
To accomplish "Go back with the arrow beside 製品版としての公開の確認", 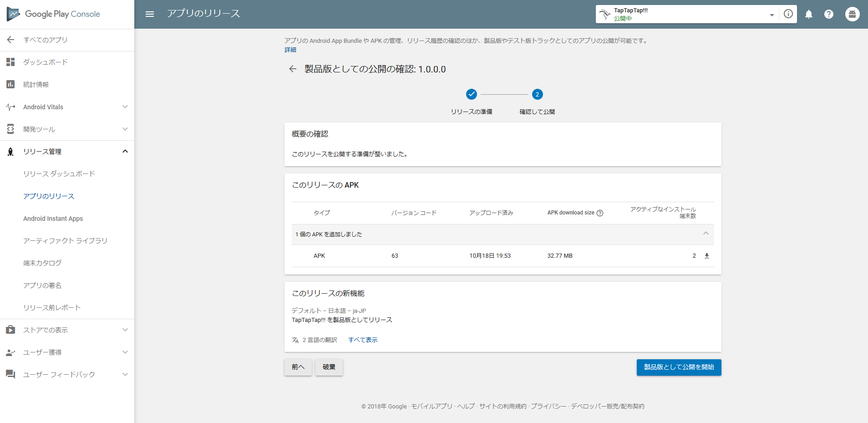I will pyautogui.click(x=293, y=69).
